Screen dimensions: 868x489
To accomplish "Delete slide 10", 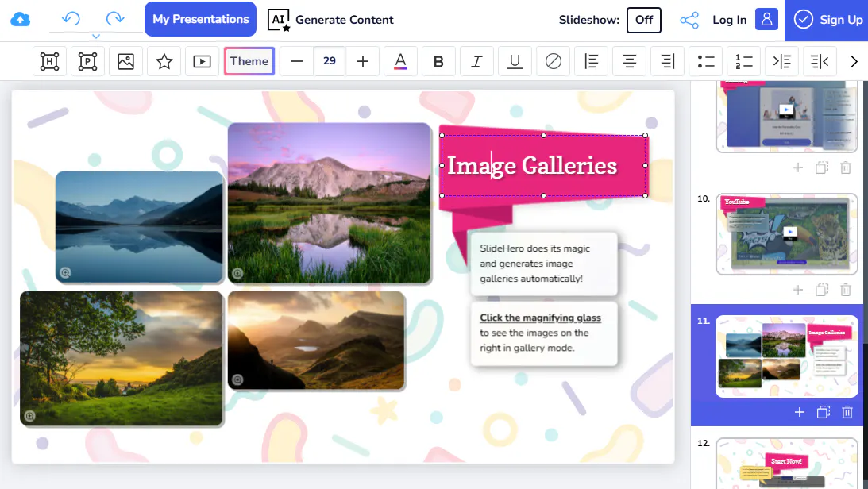I will click(845, 289).
